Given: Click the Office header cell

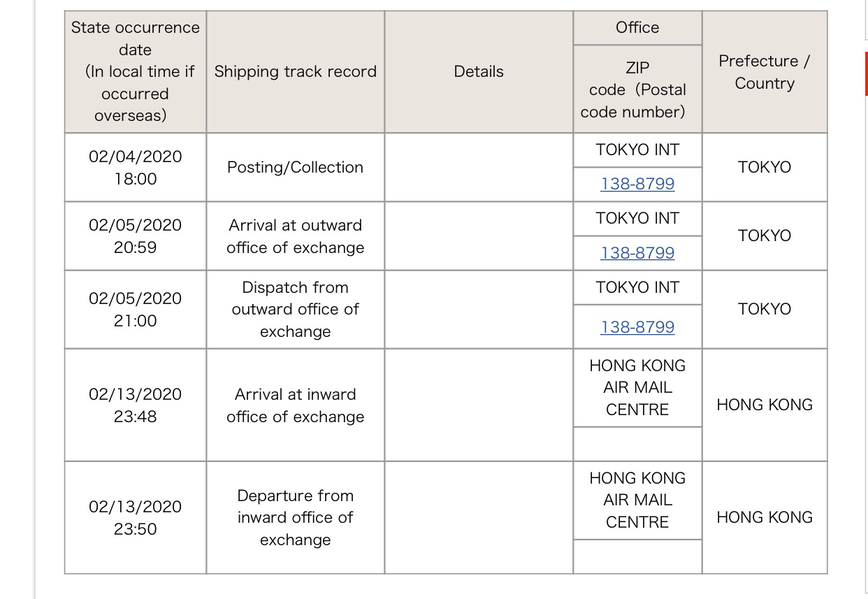Looking at the screenshot, I should tap(637, 27).
